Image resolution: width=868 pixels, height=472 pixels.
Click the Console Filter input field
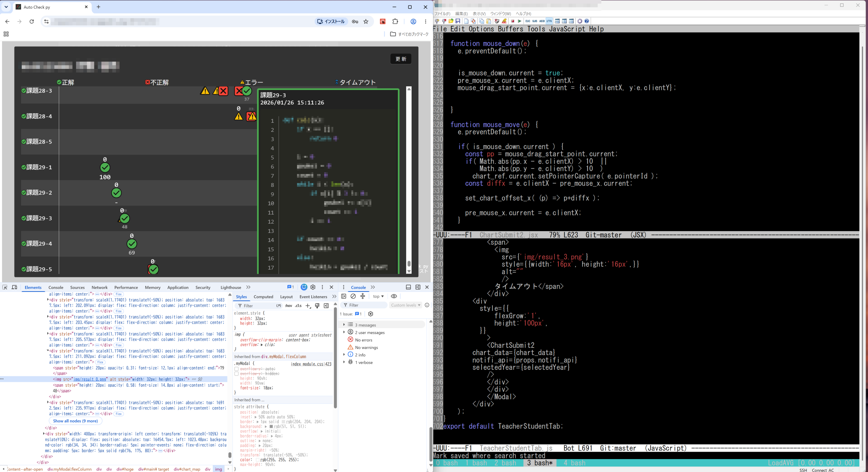coord(364,305)
